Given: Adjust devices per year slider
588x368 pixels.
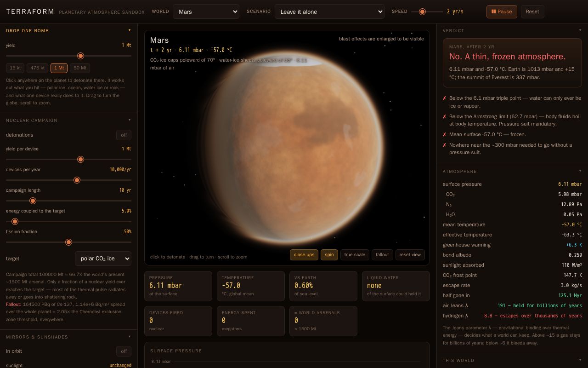Looking at the screenshot, I should tap(68, 180).
